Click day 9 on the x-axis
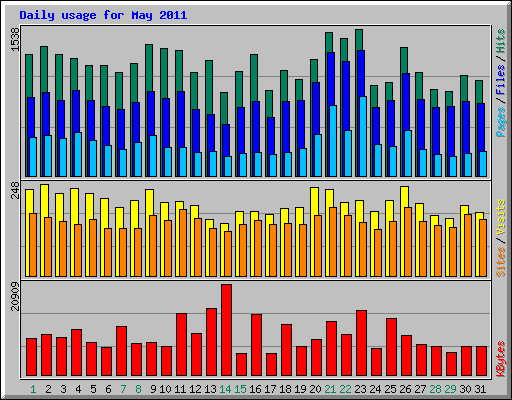 (x=153, y=389)
